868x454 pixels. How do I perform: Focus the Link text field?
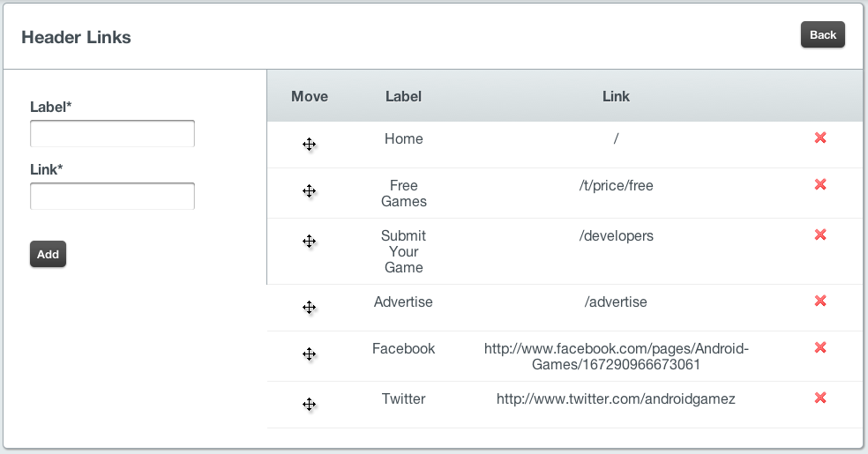[112, 197]
